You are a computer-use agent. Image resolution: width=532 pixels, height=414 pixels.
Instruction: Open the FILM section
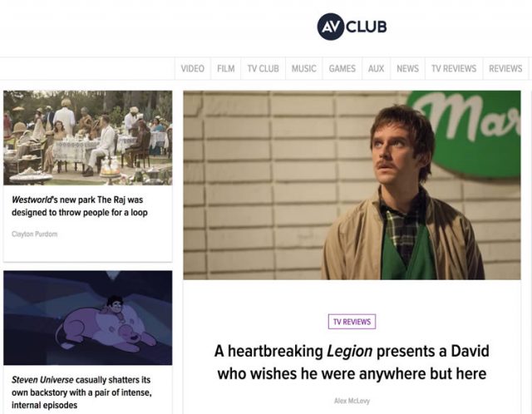coord(226,68)
